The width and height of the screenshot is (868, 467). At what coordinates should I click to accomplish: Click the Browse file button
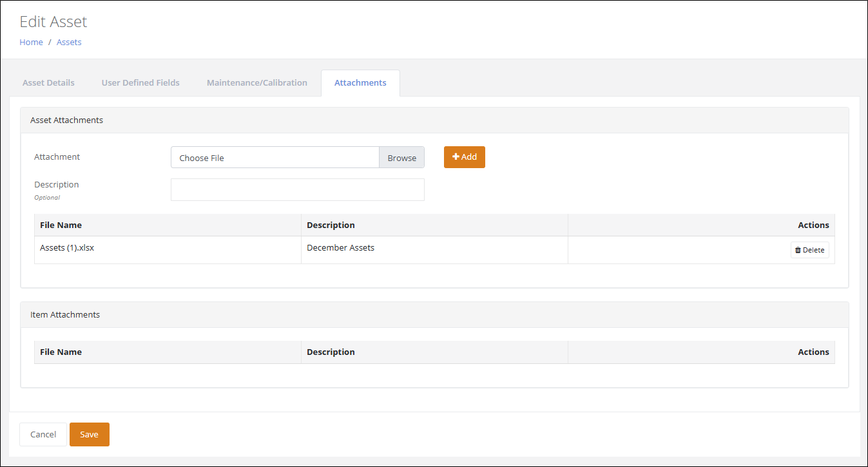[401, 158]
